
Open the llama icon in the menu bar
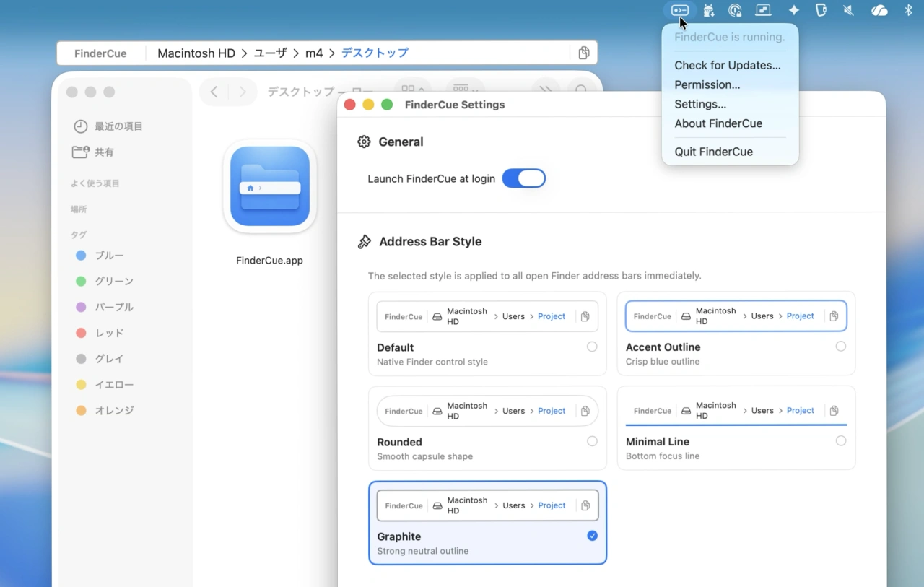[x=709, y=10]
